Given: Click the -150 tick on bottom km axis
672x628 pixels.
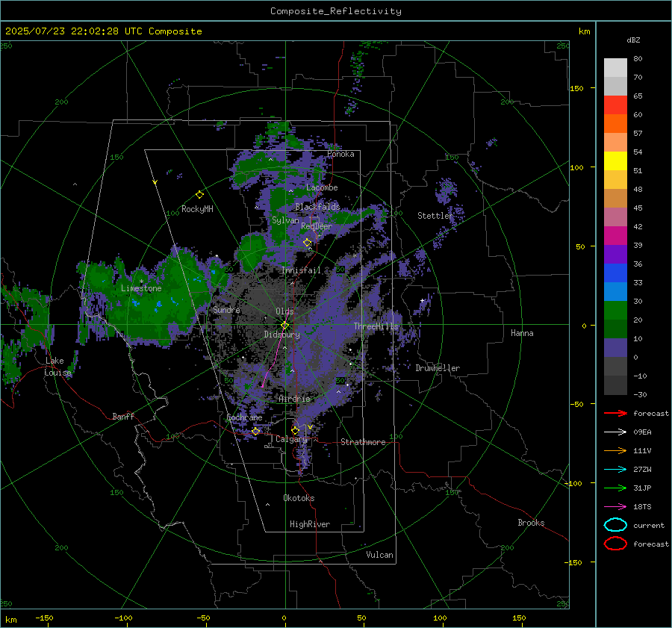Looking at the screenshot, I should click(x=44, y=618).
